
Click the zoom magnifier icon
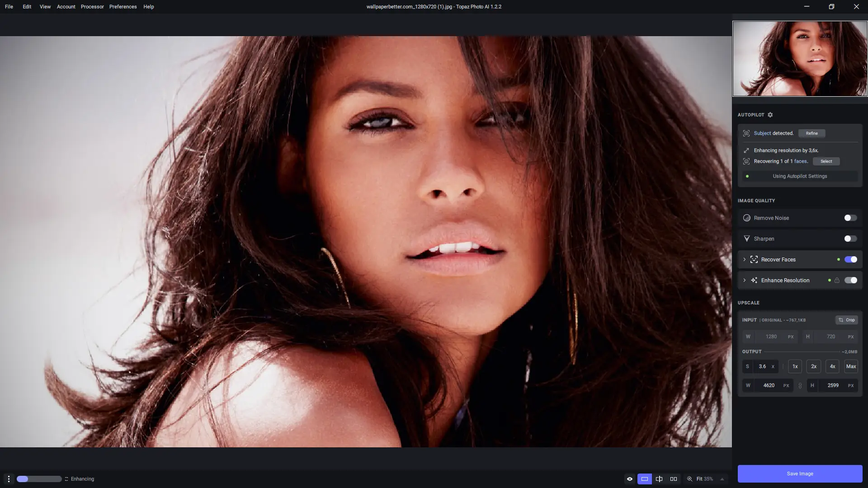690,479
